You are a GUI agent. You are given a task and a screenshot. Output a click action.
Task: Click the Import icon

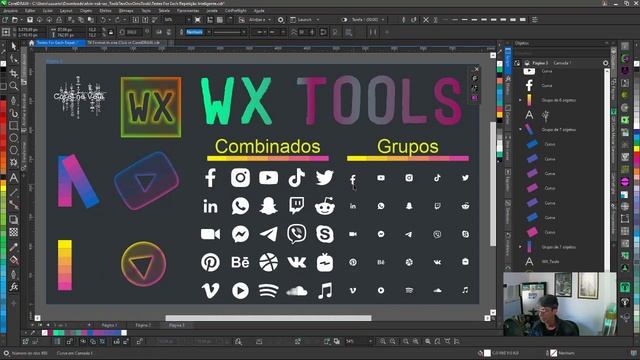click(x=136, y=20)
